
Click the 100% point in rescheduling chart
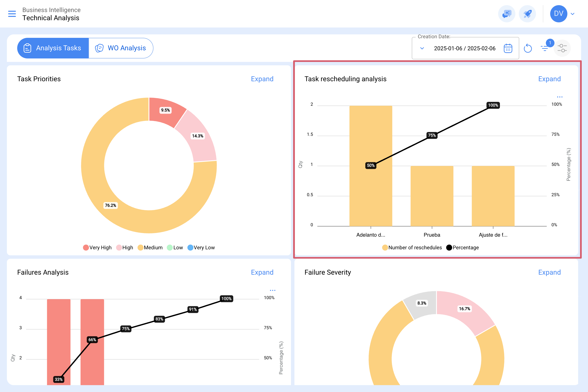click(x=493, y=105)
